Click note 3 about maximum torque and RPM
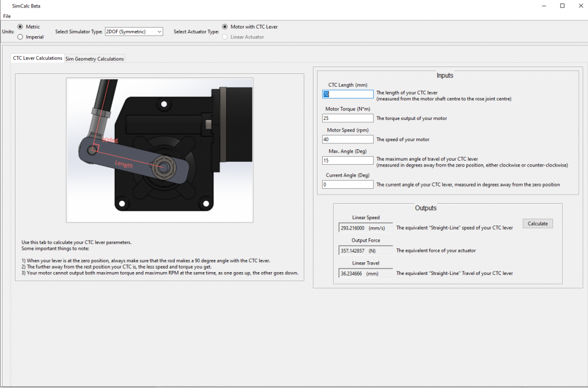The image size is (588, 388). pyautogui.click(x=160, y=273)
